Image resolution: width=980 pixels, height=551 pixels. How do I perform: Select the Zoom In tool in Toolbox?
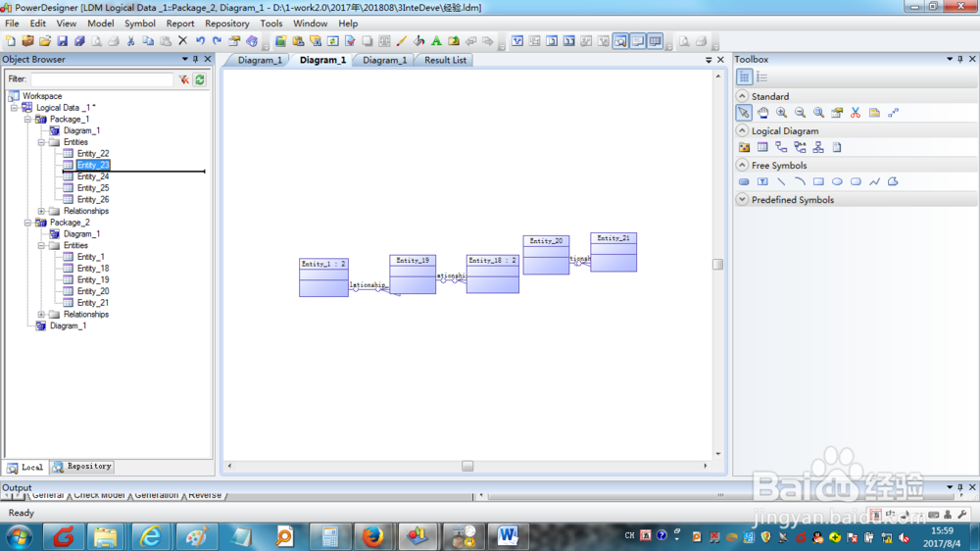(x=781, y=113)
